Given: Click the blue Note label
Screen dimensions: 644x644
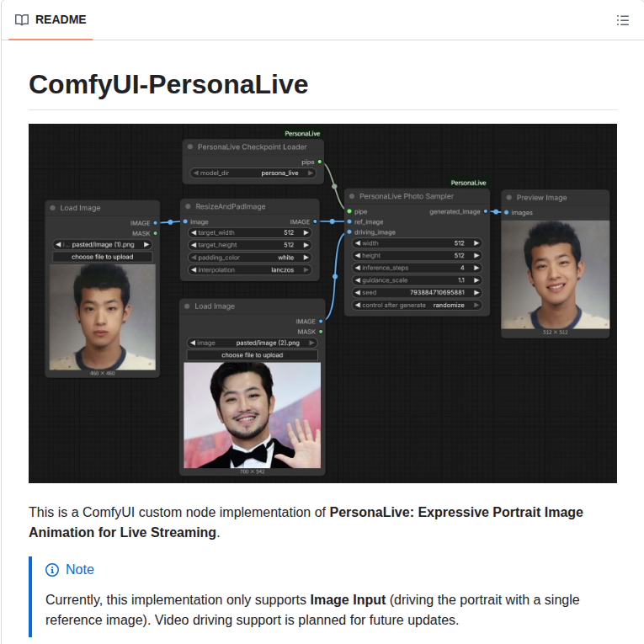Looking at the screenshot, I should (80, 570).
